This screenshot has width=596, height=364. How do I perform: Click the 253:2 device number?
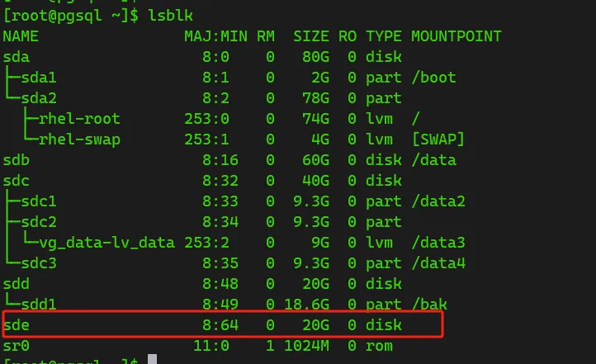point(206,243)
